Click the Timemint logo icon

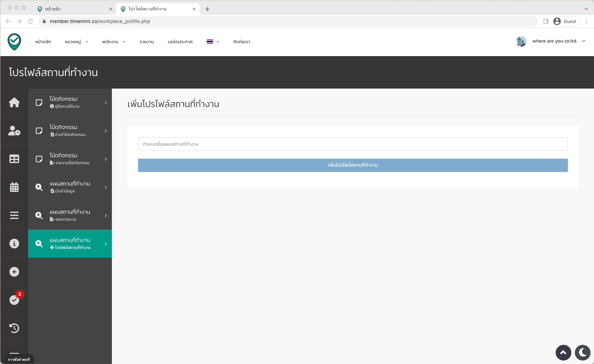[14, 42]
